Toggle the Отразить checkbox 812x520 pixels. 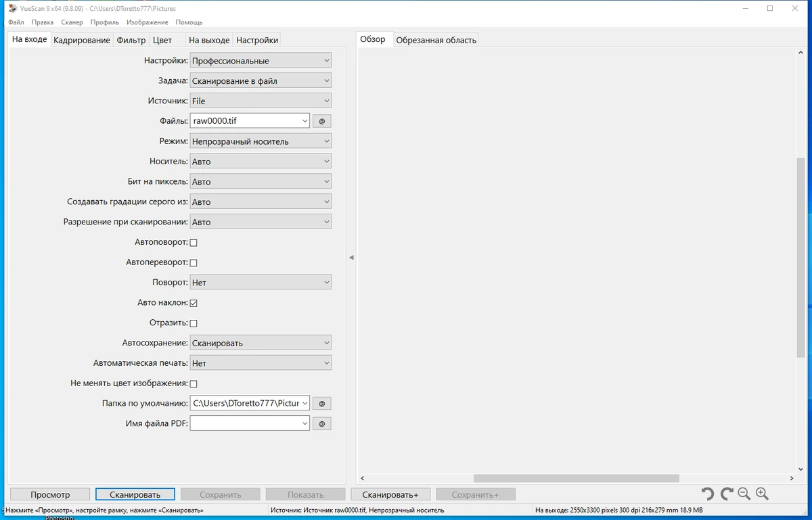194,323
